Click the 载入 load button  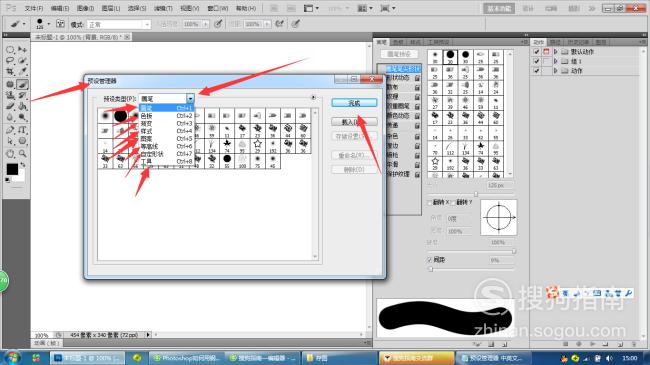tap(354, 122)
